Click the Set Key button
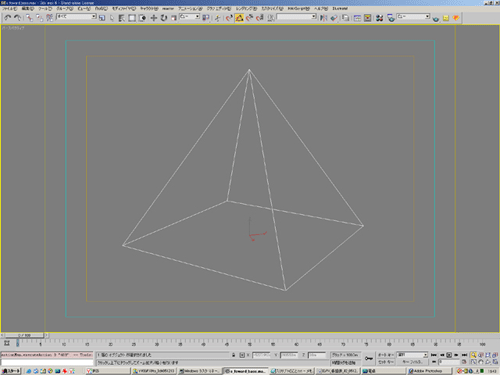 386,362
